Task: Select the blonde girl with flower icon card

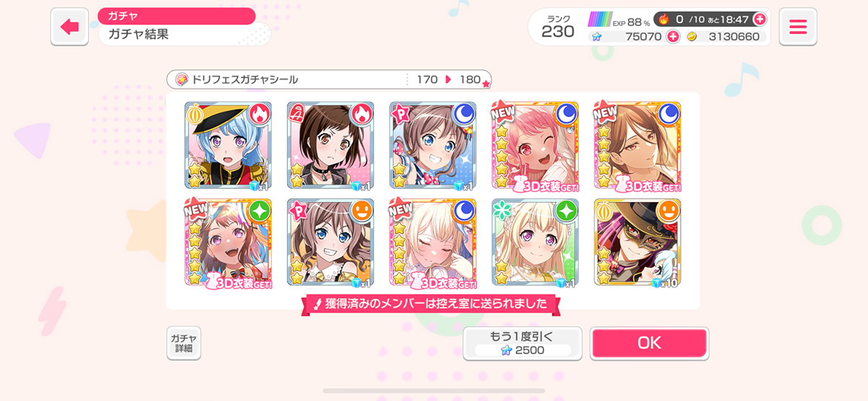Action: pyautogui.click(x=535, y=242)
